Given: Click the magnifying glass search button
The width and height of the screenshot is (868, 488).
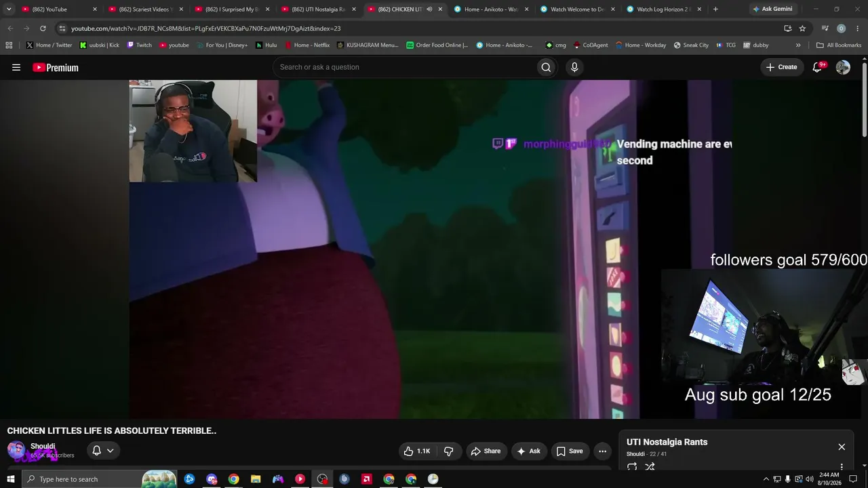Looking at the screenshot, I should (546, 67).
